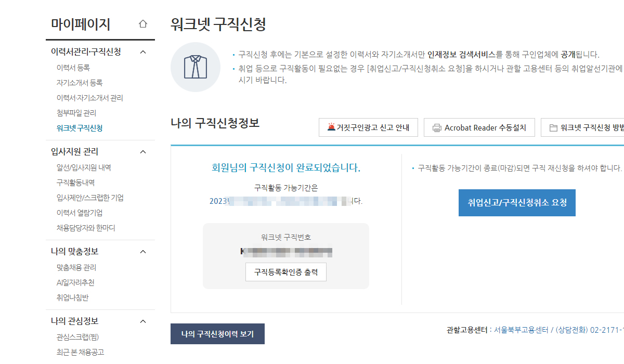Click 취업신고/구직신청취소 요청 button

click(517, 203)
